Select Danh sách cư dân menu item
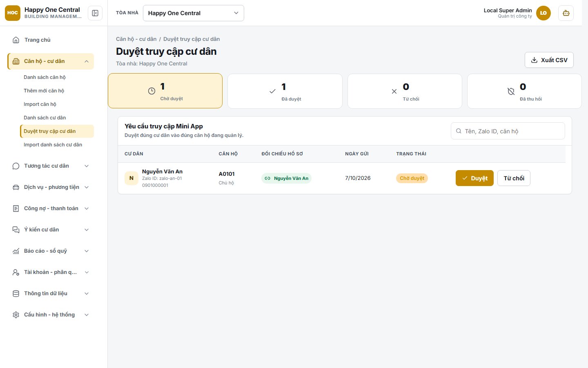The width and height of the screenshot is (588, 368). [57, 118]
